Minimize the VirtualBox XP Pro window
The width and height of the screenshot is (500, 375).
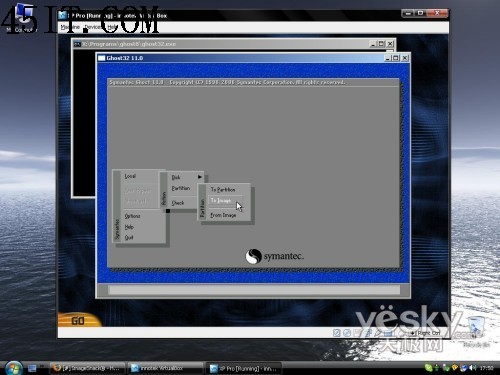pos(409,13)
